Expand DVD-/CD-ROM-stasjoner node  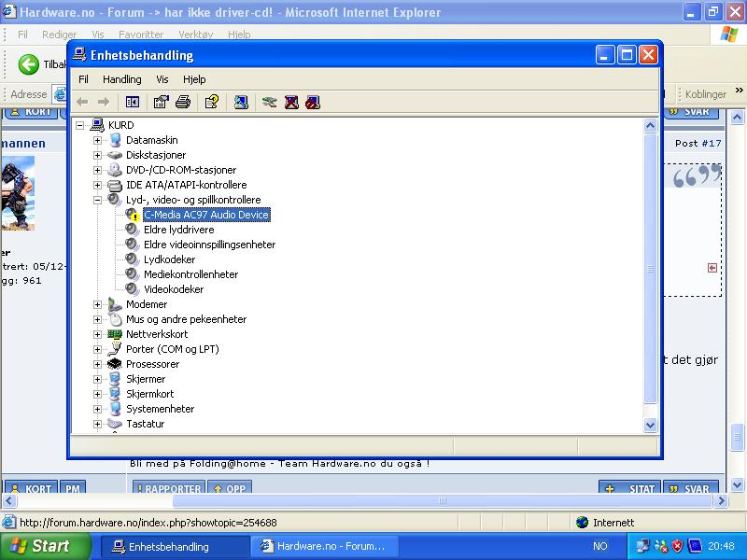pos(98,170)
